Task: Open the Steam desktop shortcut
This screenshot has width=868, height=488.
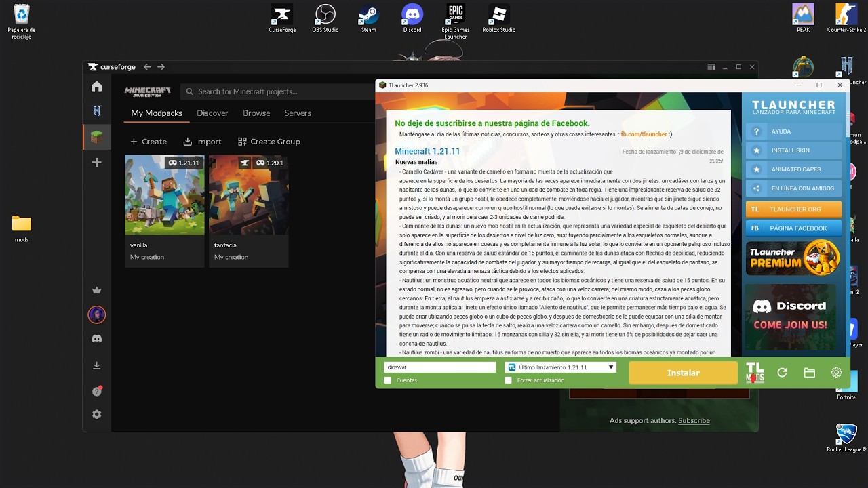Action: [x=368, y=18]
